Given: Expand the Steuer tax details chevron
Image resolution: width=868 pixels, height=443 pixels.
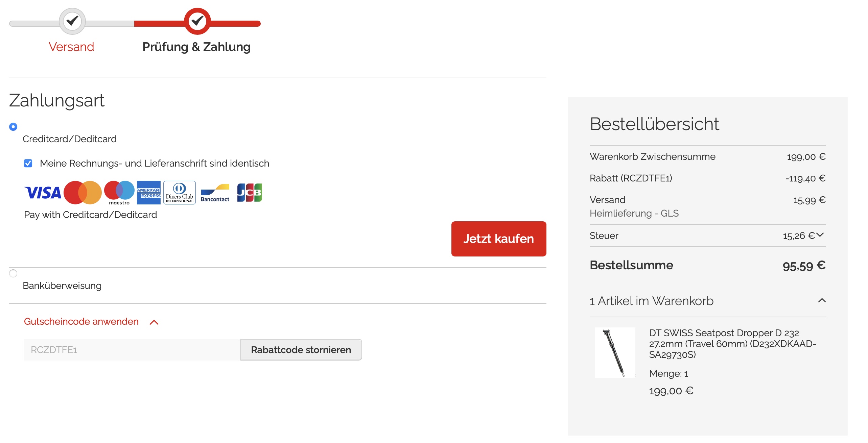Looking at the screenshot, I should (820, 235).
